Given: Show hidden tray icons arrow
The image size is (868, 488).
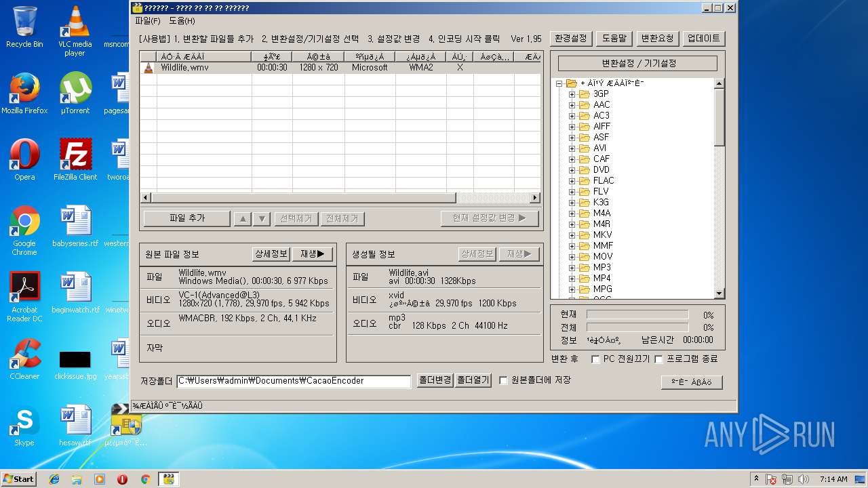Looking at the screenshot, I should 756,479.
